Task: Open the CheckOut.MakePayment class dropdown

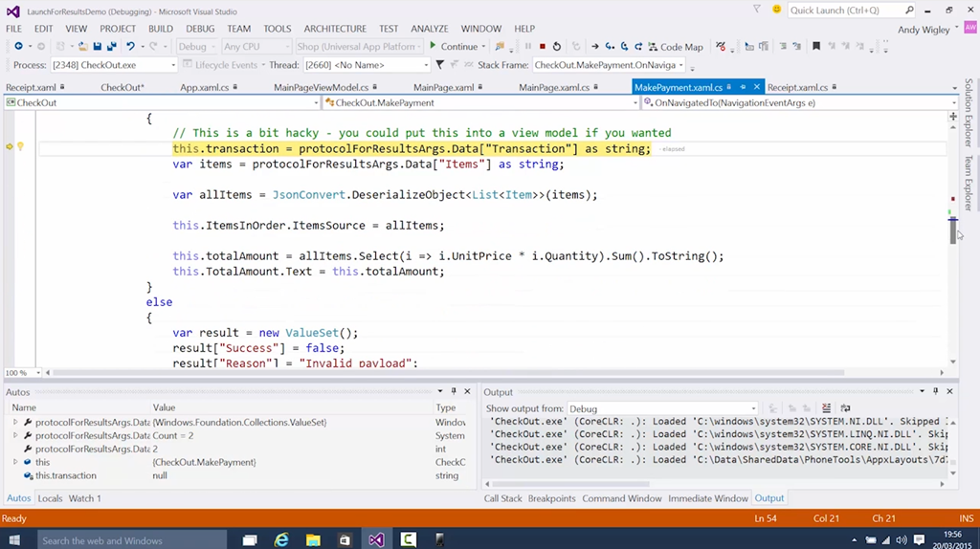Action: pyautogui.click(x=481, y=102)
